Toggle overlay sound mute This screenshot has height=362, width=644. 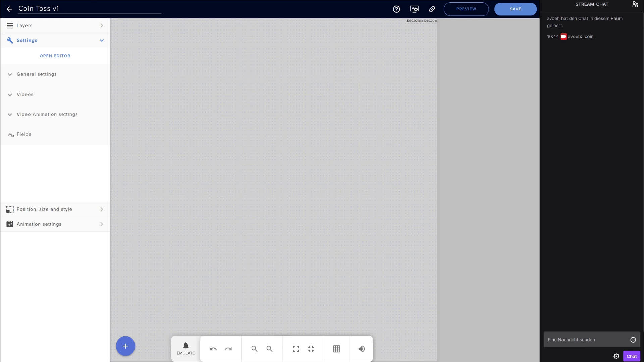click(x=361, y=349)
